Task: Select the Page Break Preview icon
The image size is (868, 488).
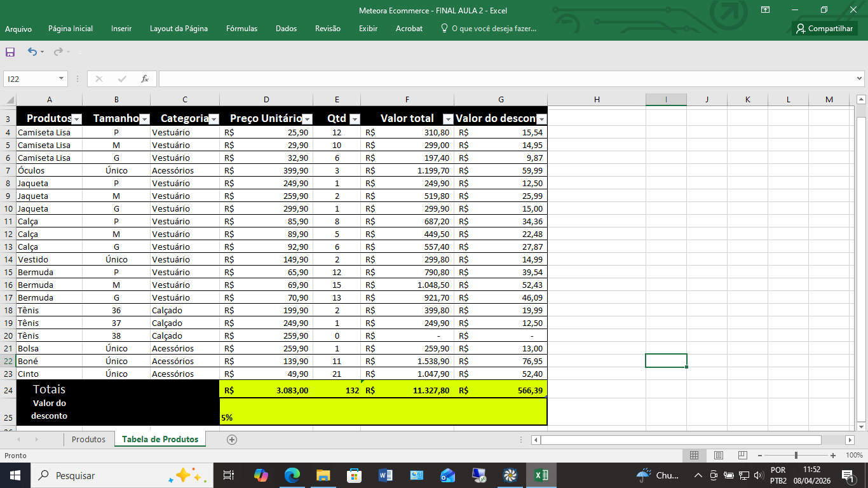Action: pyautogui.click(x=743, y=456)
